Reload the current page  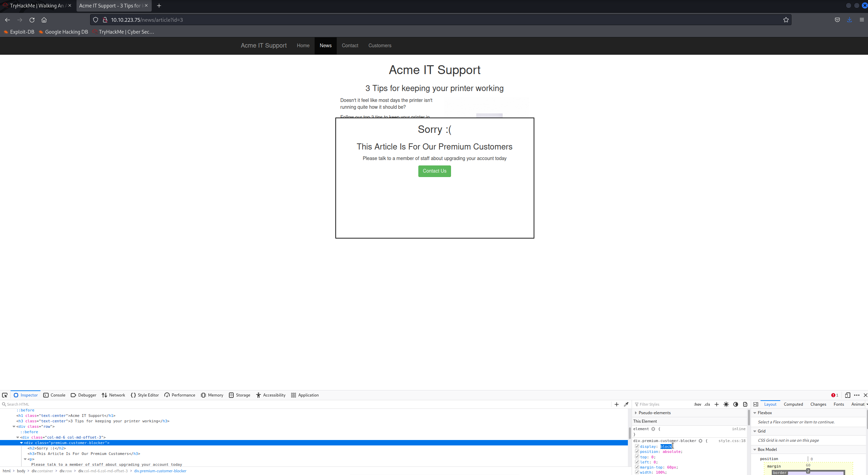click(x=32, y=20)
